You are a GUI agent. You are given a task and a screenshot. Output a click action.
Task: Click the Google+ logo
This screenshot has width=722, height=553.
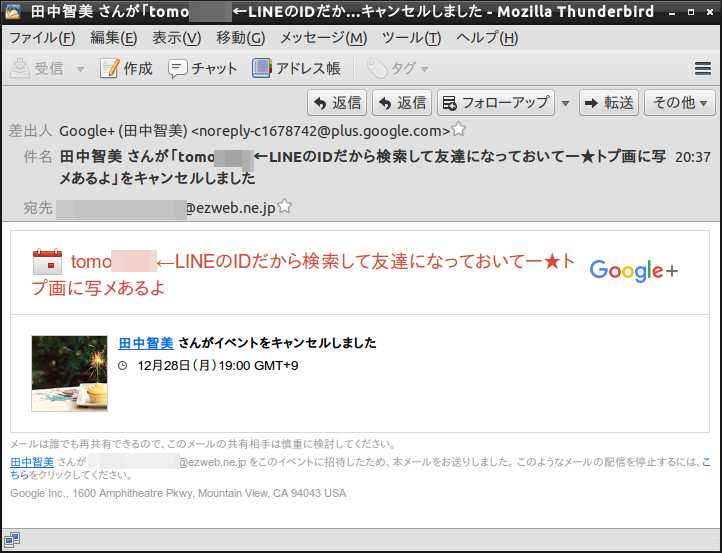[634, 270]
